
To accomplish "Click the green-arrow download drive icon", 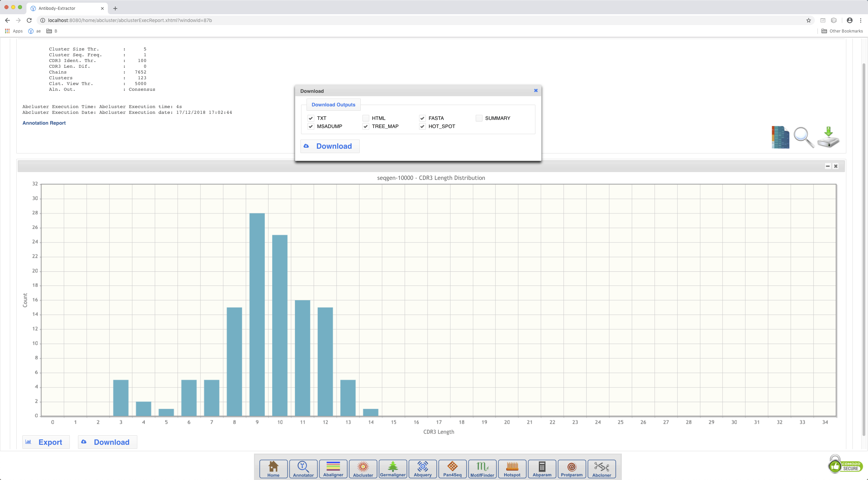I will [828, 137].
